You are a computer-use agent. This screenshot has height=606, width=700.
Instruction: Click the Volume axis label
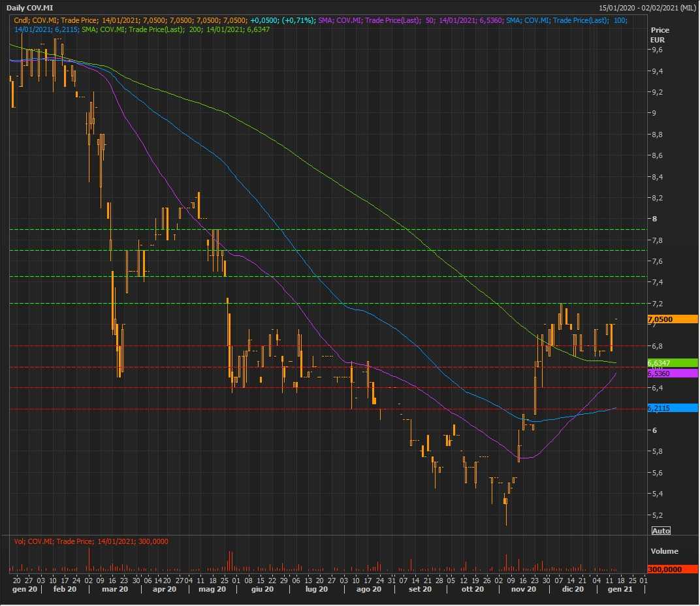(x=664, y=551)
